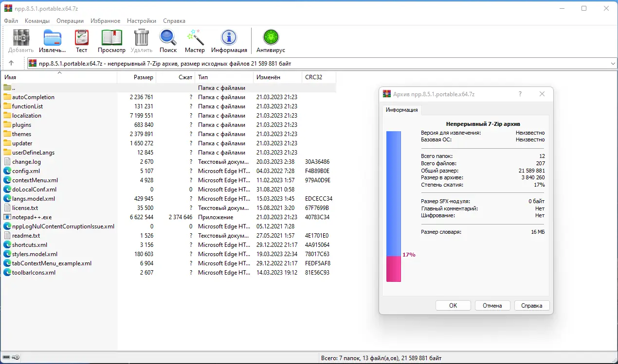
Task: Click the Отмена button
Action: point(492,306)
